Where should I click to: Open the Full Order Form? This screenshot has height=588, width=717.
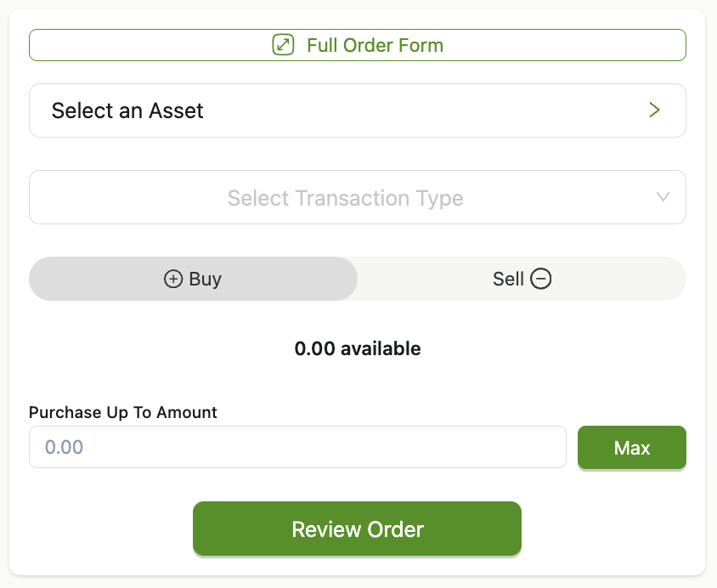click(x=358, y=45)
